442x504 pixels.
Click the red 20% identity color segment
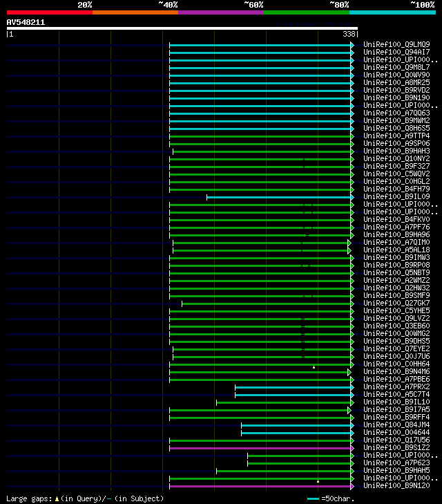(50, 12)
